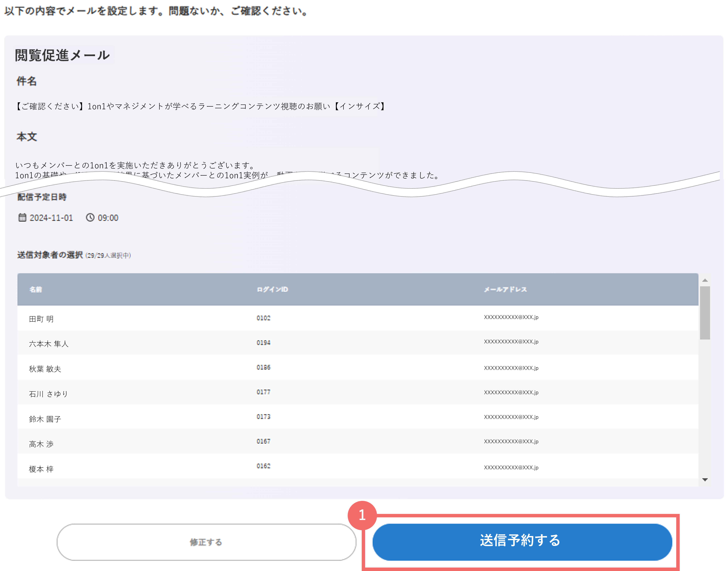Click the 29/29人選択中 count text
This screenshot has height=571, width=728.
[x=108, y=256]
